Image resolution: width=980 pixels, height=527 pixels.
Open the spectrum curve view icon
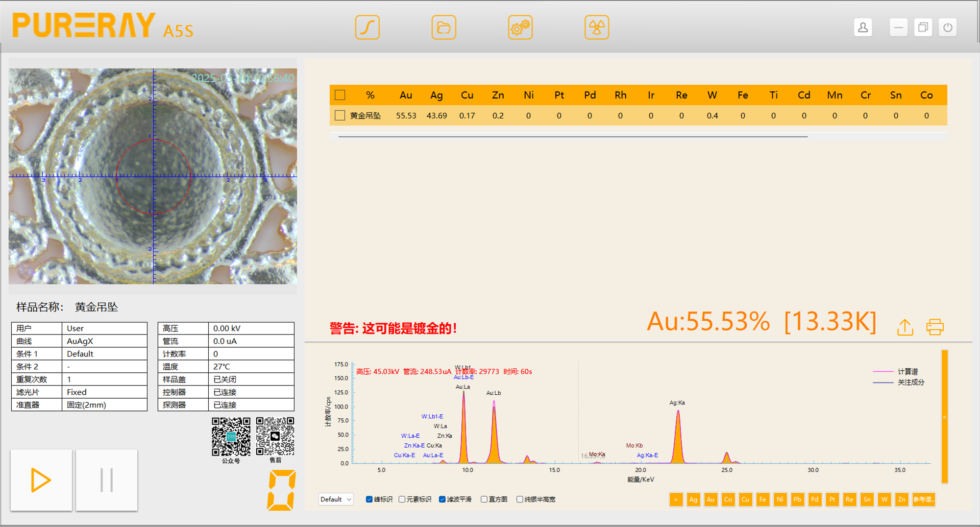367,27
